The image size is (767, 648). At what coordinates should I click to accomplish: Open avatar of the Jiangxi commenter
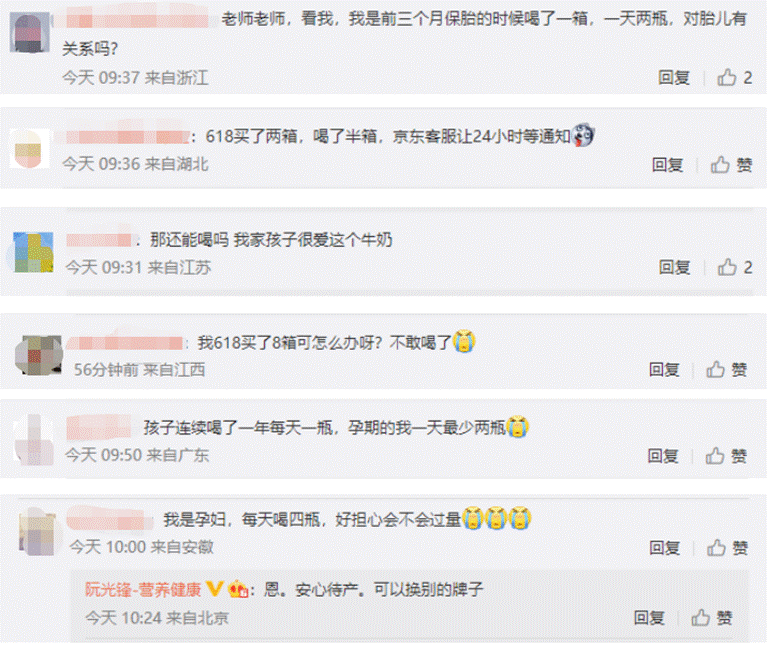(x=38, y=355)
